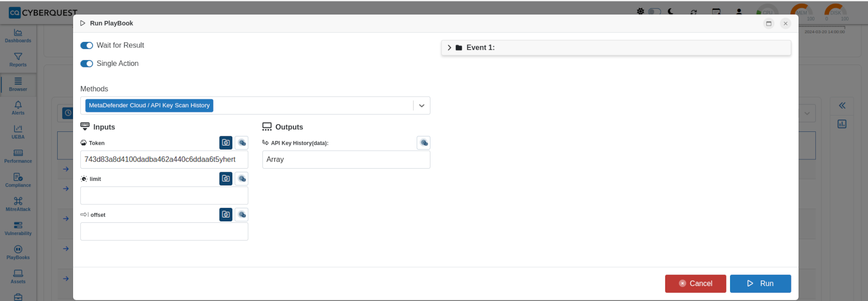The width and height of the screenshot is (868, 301).
Task: Toggle the light/dark theme switch
Action: click(x=655, y=11)
